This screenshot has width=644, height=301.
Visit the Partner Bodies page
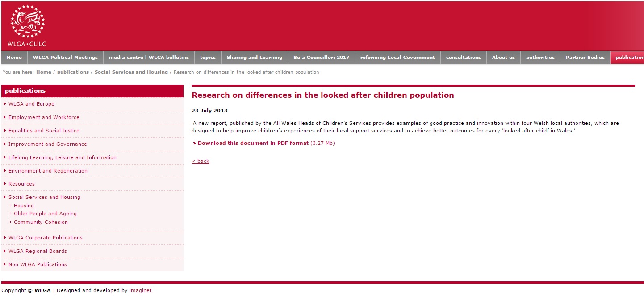[585, 57]
